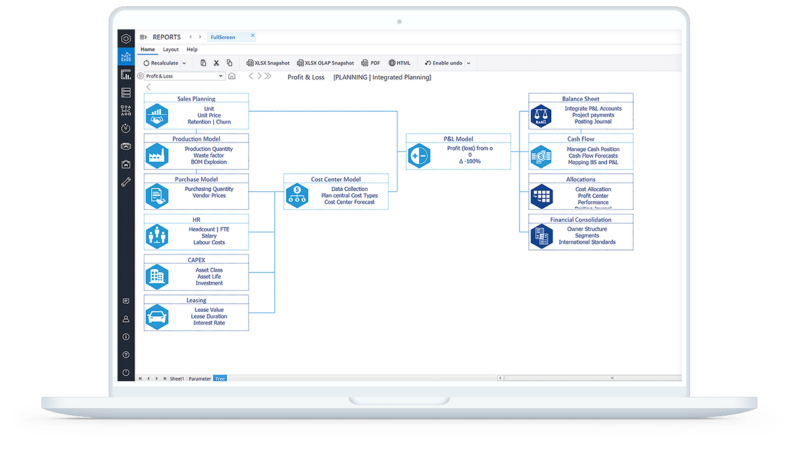Open the Layout ribbon tab
The image size is (800, 450).
[171, 49]
